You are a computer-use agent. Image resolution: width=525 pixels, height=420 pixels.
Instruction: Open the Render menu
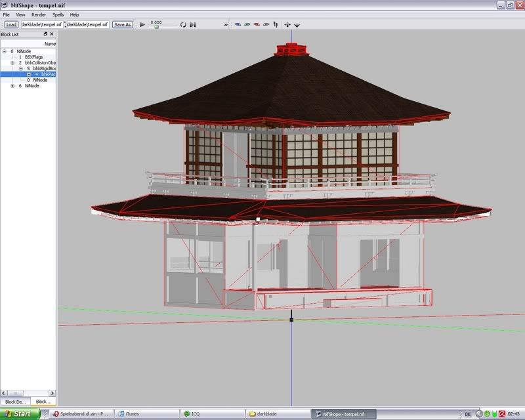click(x=39, y=14)
